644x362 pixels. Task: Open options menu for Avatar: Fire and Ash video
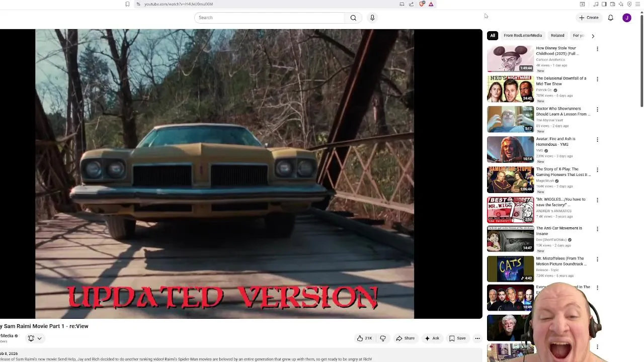click(597, 139)
